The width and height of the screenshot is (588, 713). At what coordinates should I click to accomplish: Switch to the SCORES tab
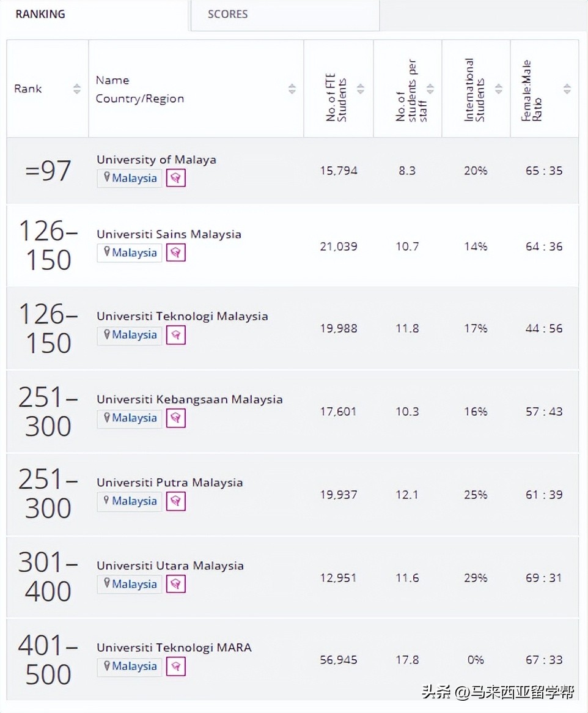(227, 14)
